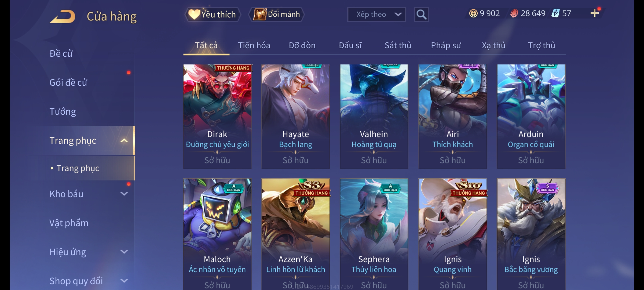
Task: Select the Hayate Bạch lang skin card
Action: 296,117
